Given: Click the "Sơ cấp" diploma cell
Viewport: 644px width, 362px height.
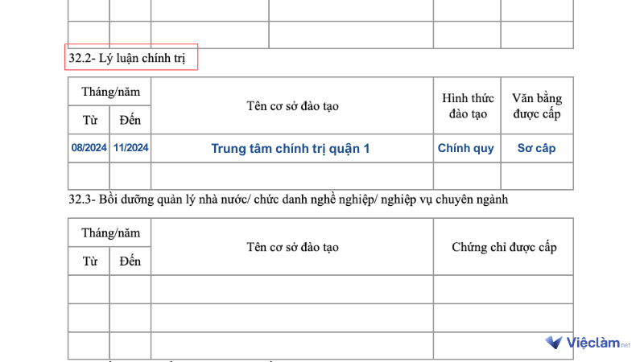Looking at the screenshot, I should point(536,148).
